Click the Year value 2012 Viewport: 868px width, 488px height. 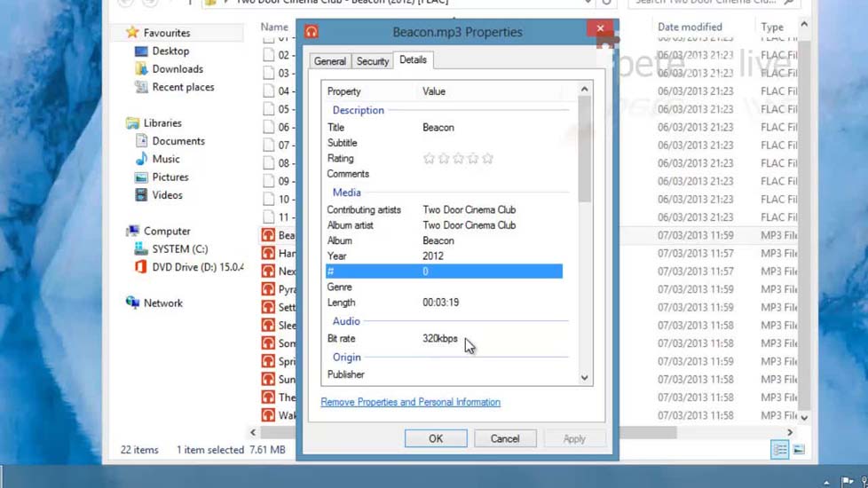(x=433, y=256)
